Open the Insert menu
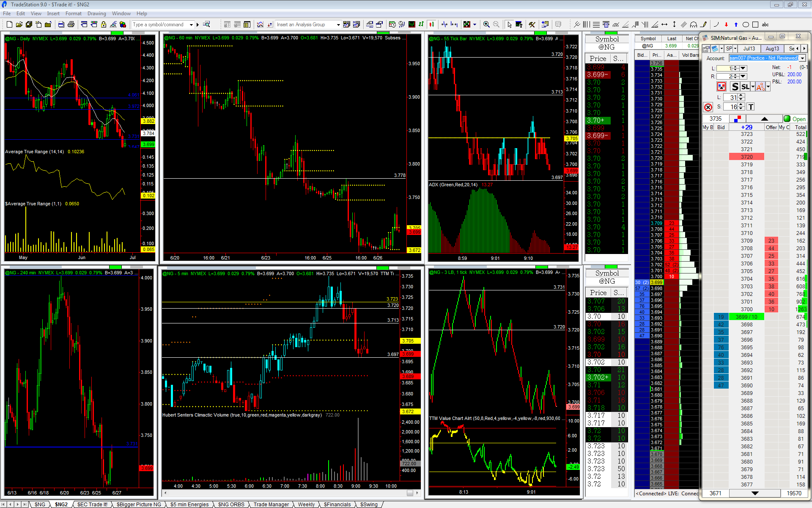The image size is (812, 508). pyautogui.click(x=53, y=14)
